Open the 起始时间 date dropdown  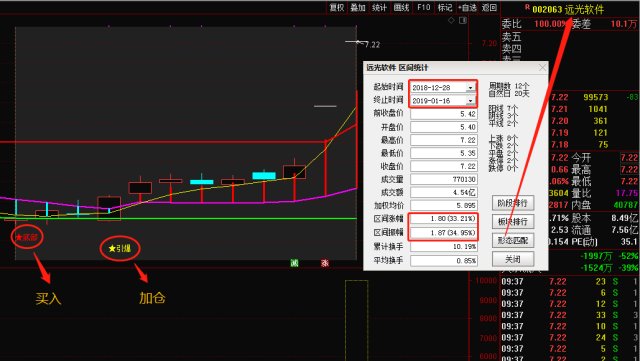point(471,87)
